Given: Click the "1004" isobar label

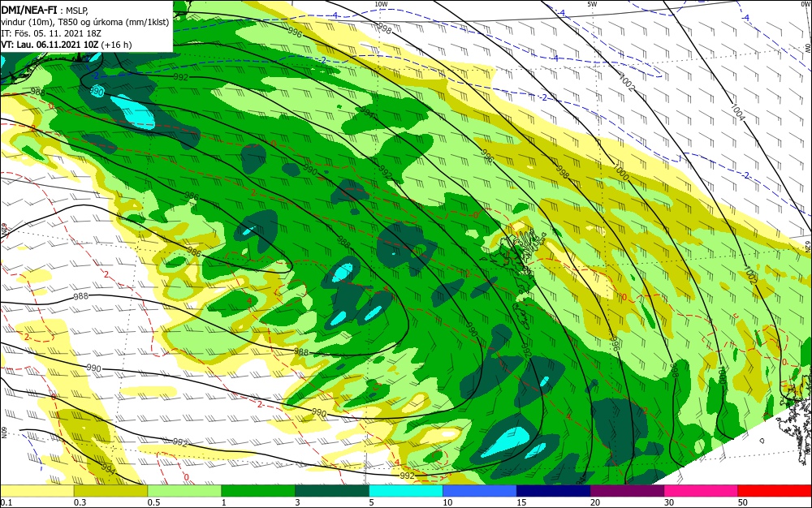Looking at the screenshot, I should click(x=737, y=112).
